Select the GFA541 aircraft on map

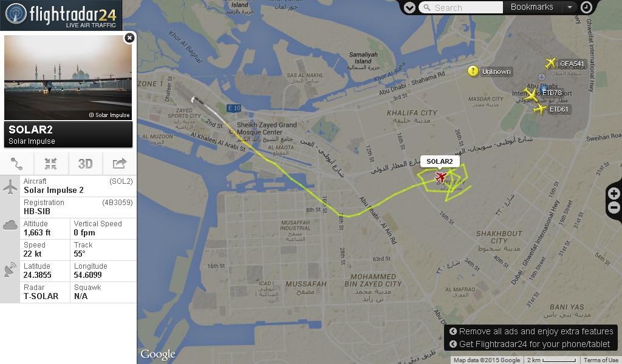tap(550, 62)
